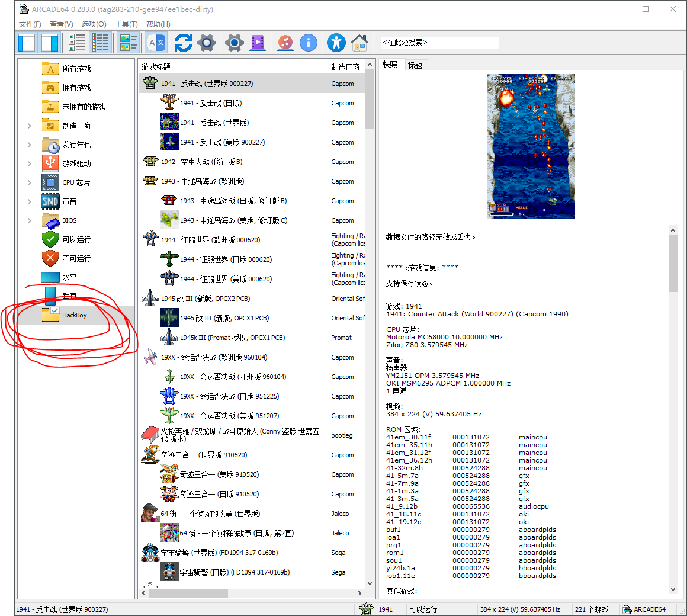Toggle the right info panel view button

coord(50,43)
